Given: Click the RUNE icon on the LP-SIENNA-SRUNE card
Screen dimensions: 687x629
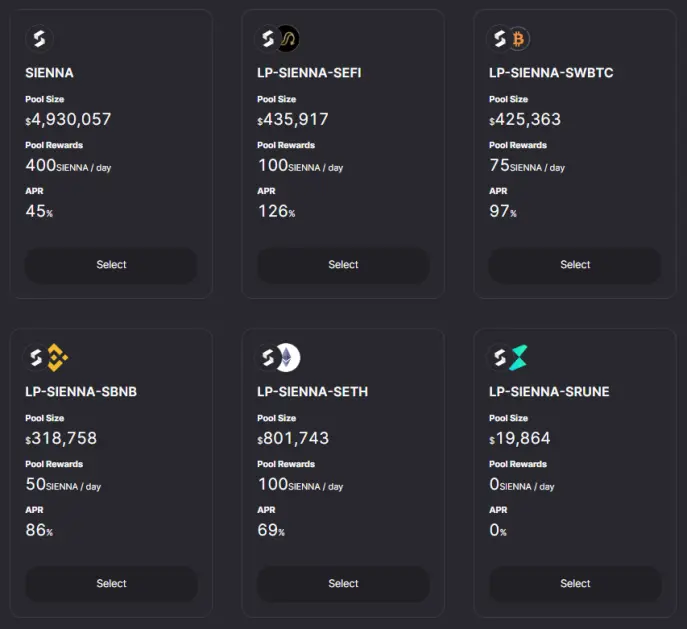Looking at the screenshot, I should coord(519,357).
